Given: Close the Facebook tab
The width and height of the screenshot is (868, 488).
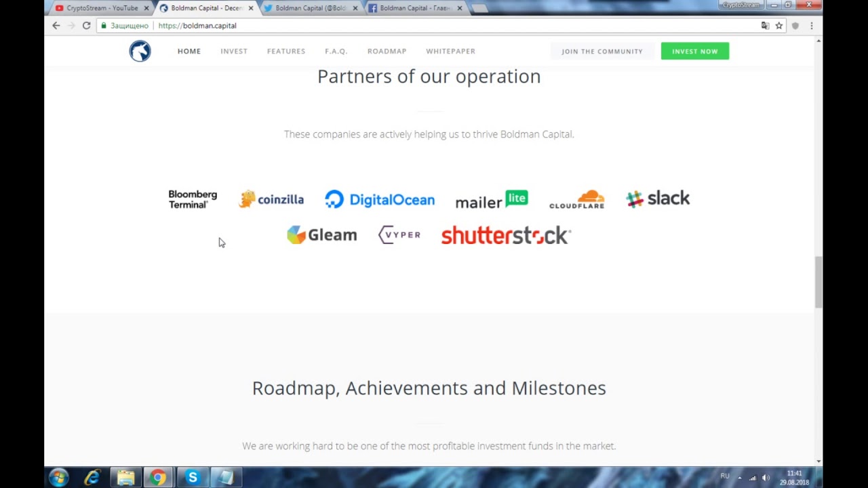Looking at the screenshot, I should pyautogui.click(x=460, y=8).
